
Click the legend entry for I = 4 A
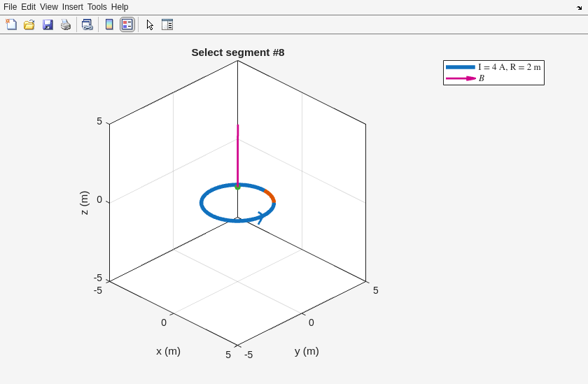(x=509, y=67)
